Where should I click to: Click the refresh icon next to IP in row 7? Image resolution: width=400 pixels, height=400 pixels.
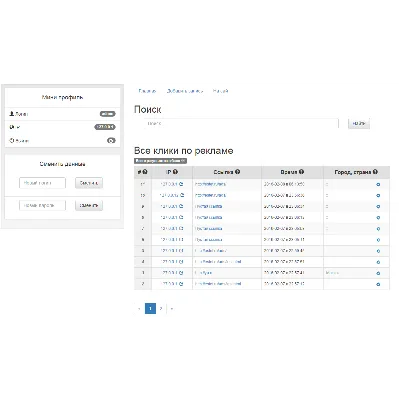click(181, 228)
